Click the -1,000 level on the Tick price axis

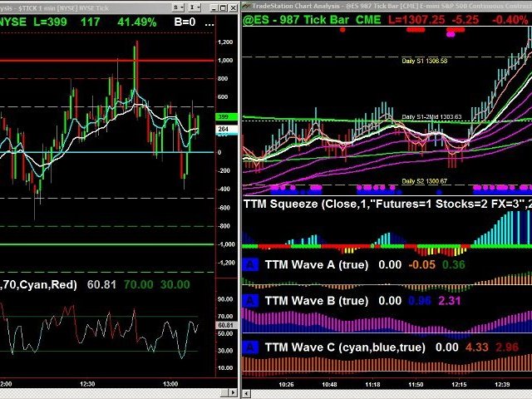click(x=226, y=244)
